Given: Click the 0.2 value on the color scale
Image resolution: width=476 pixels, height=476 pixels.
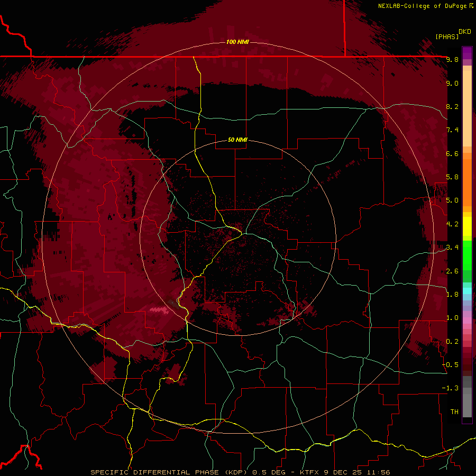Looking at the screenshot, I should click(x=452, y=342).
